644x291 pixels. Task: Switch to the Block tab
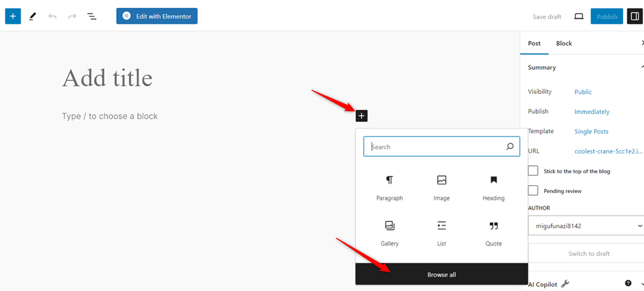pyautogui.click(x=564, y=43)
